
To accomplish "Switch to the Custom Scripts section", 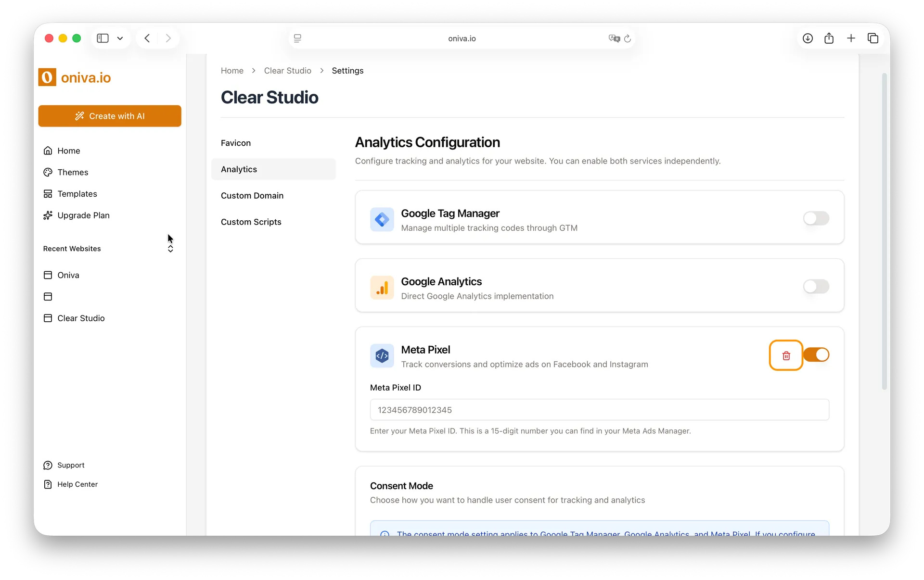I will (251, 222).
